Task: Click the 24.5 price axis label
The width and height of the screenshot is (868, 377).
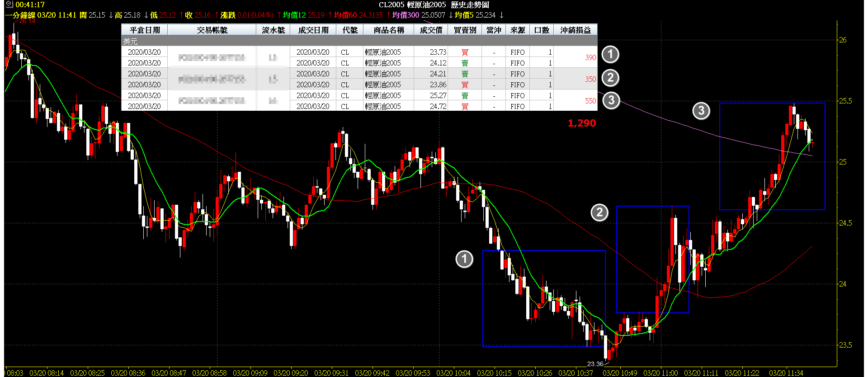Action: click(x=845, y=223)
